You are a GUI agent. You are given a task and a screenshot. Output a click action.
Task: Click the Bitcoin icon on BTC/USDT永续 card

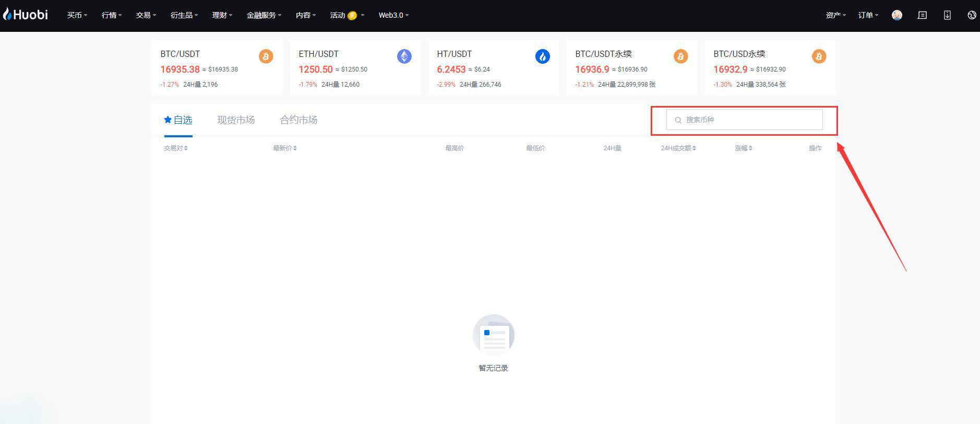pos(680,56)
